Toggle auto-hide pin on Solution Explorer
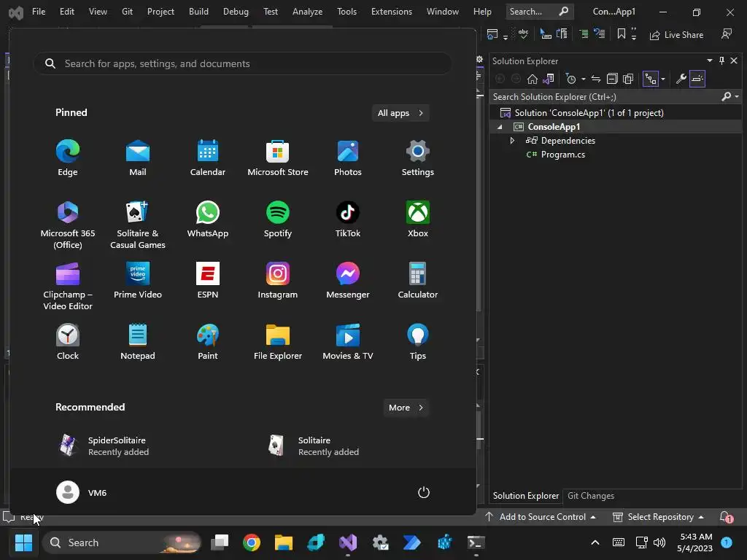The image size is (747, 560). [x=721, y=61]
